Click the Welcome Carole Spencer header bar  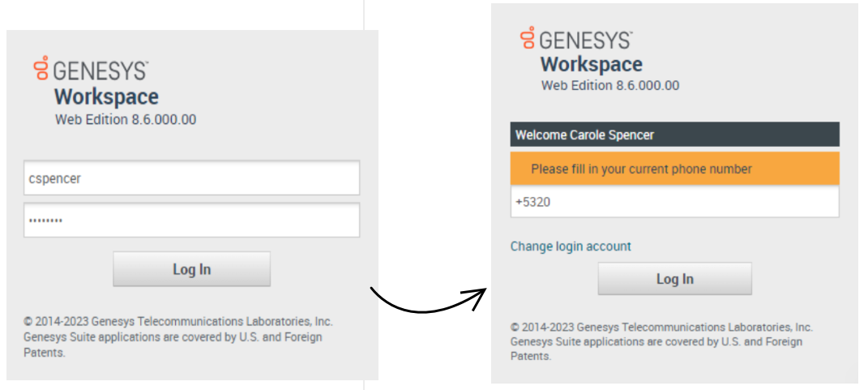coord(674,135)
